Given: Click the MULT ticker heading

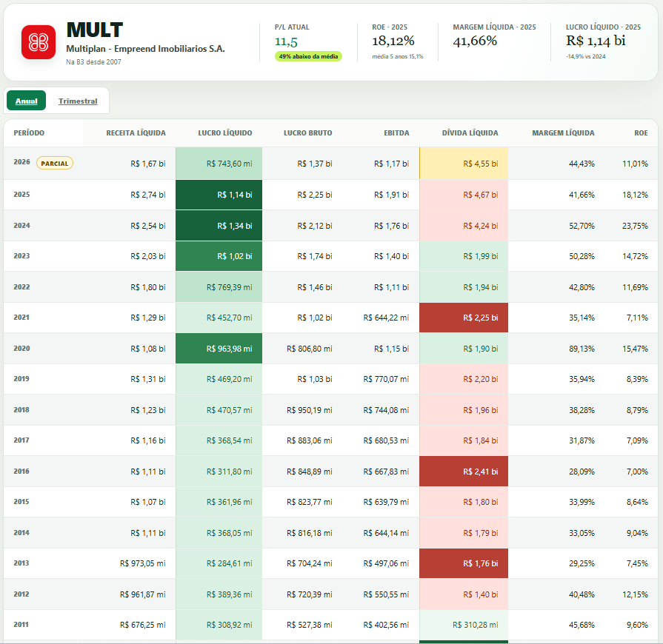Looking at the screenshot, I should (x=95, y=30).
